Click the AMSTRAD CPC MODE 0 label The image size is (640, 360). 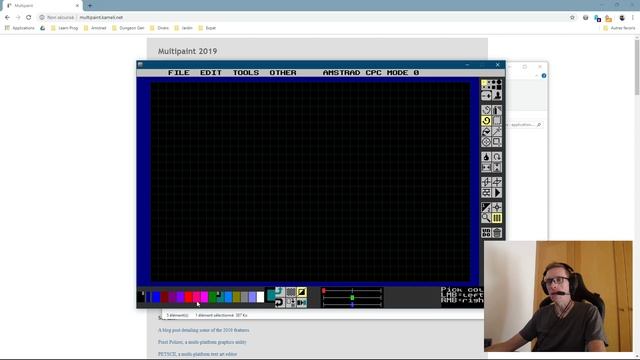(x=371, y=73)
